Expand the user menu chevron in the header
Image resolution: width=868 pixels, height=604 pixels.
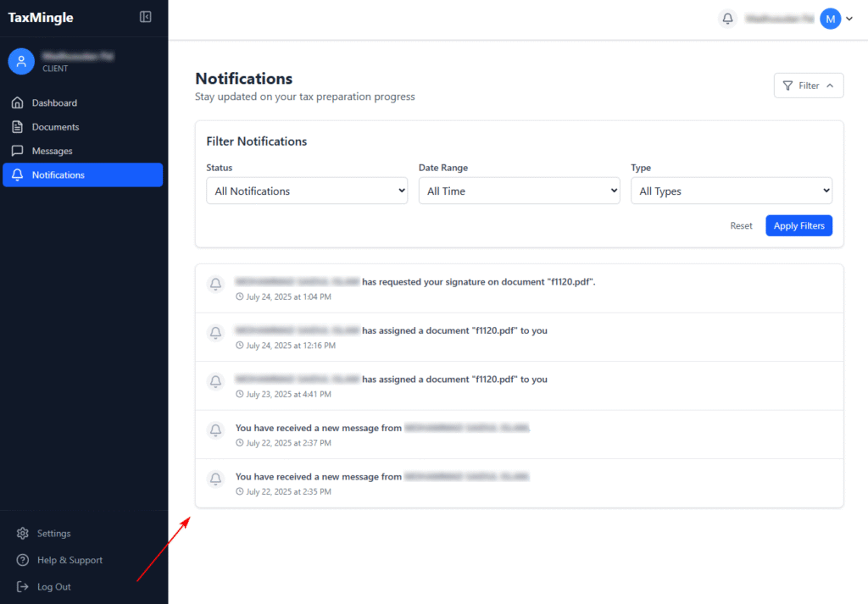pyautogui.click(x=849, y=19)
